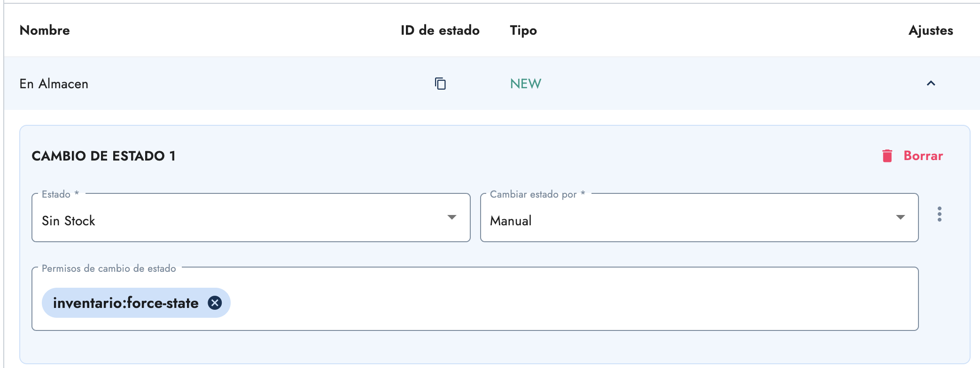Click the Borrar text link
980x368 pixels.
click(923, 156)
